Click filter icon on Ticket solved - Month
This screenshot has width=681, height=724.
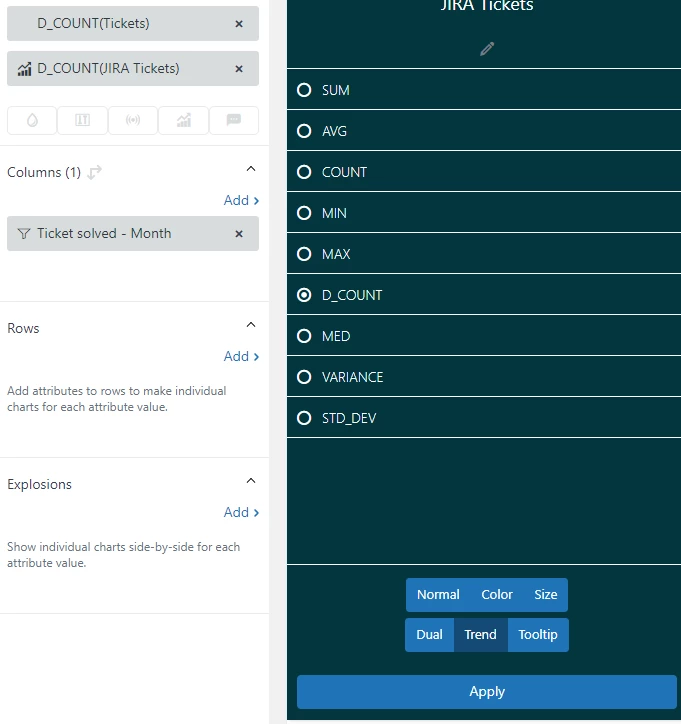click(x=24, y=234)
